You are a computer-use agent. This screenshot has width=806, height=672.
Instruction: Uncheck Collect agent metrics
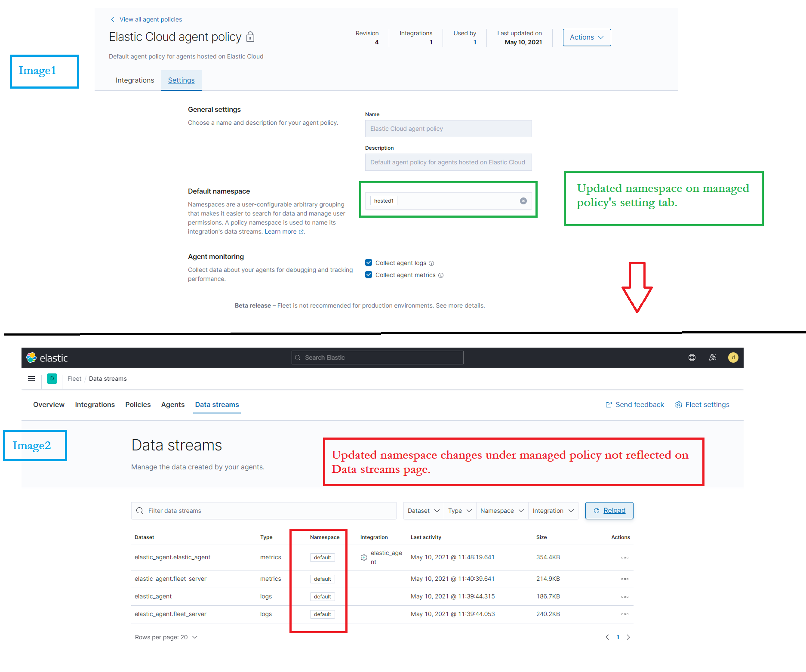coord(369,274)
